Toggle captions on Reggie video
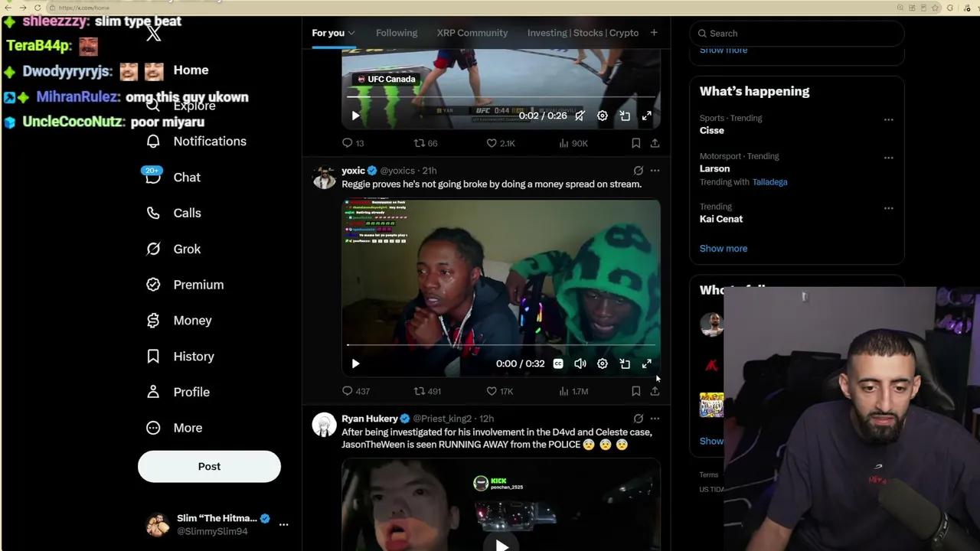 click(x=558, y=364)
